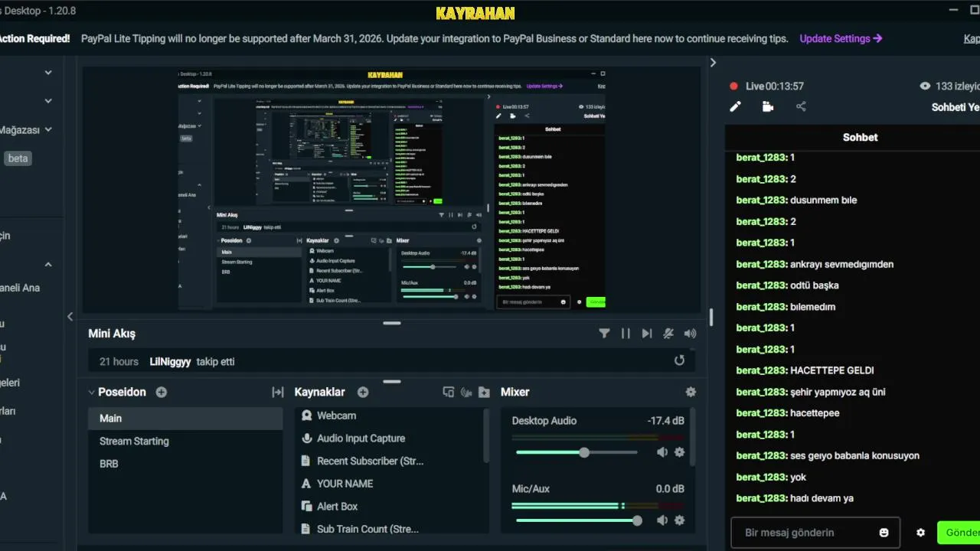This screenshot has width=980, height=551.
Task: Open Desktop Audio source settings gear
Action: [x=679, y=452]
